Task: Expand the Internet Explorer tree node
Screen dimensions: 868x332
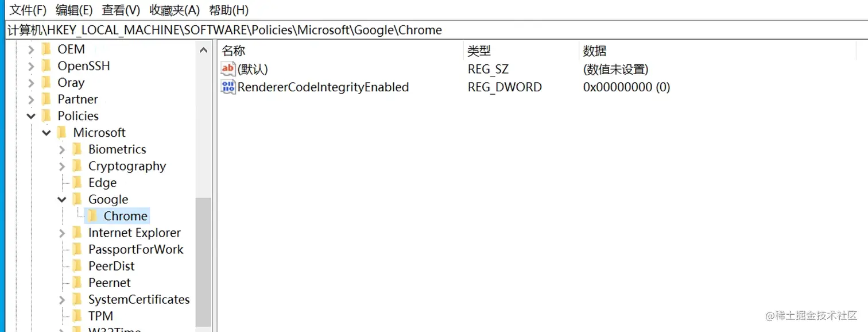Action: pyautogui.click(x=62, y=233)
